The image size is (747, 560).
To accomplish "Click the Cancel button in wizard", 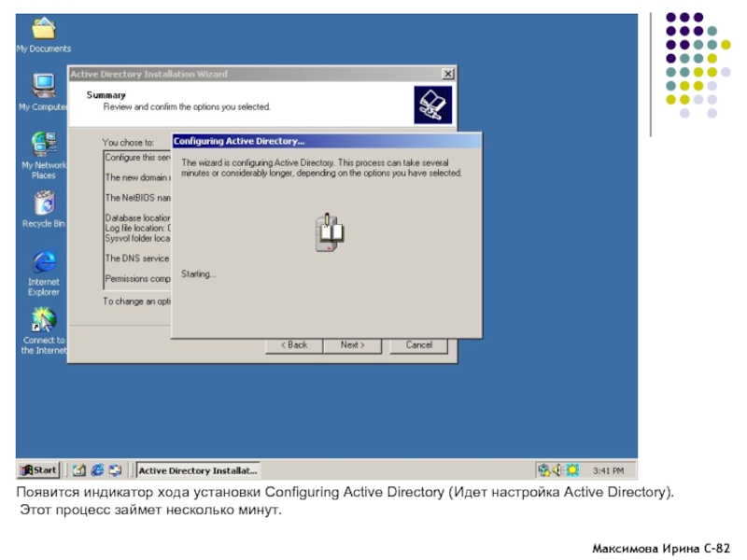I will pyautogui.click(x=418, y=345).
